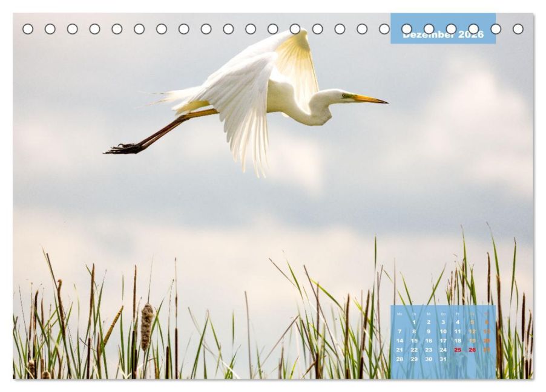
Task: Click the "Mo" weekday column header
Action: pyautogui.click(x=400, y=314)
